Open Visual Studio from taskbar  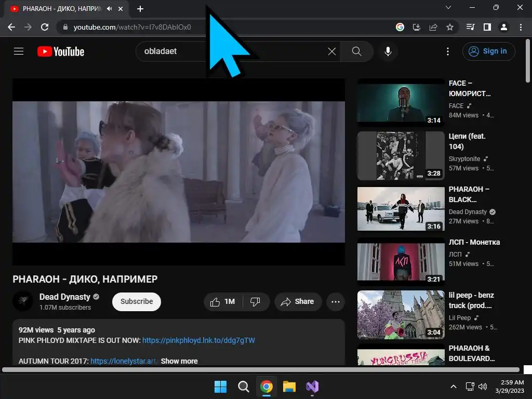point(312,387)
